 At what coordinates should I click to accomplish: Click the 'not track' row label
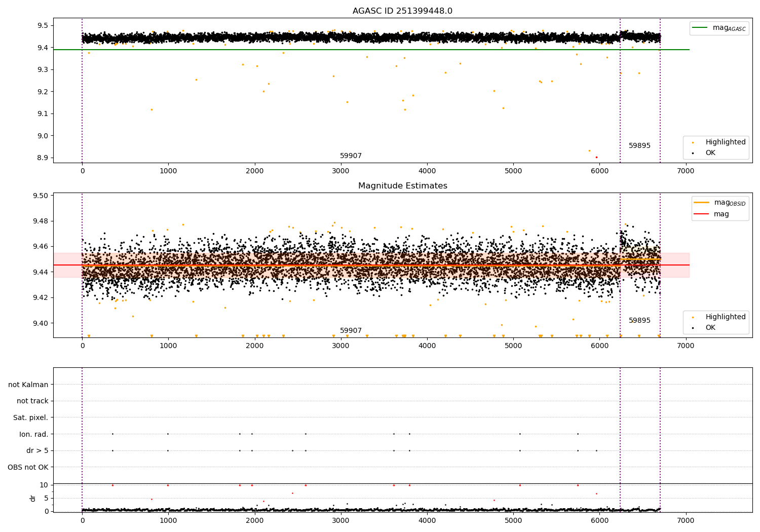[x=32, y=401]
